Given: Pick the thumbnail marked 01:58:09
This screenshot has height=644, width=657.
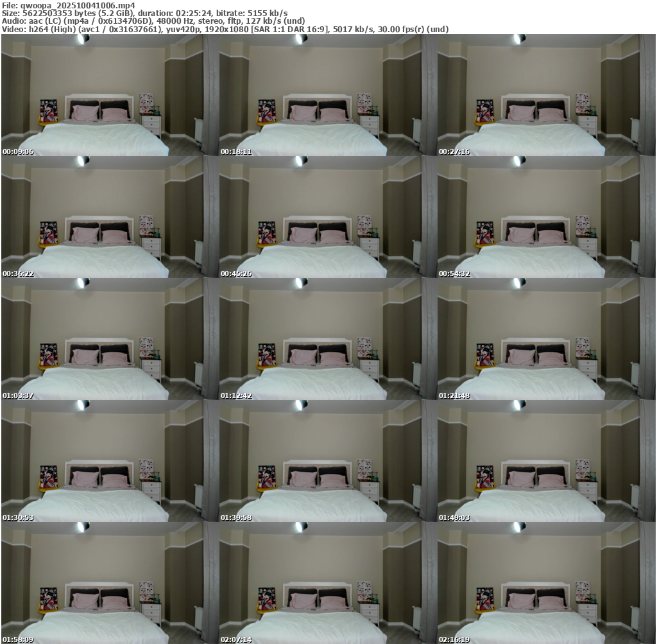Looking at the screenshot, I should pyautogui.click(x=110, y=583).
